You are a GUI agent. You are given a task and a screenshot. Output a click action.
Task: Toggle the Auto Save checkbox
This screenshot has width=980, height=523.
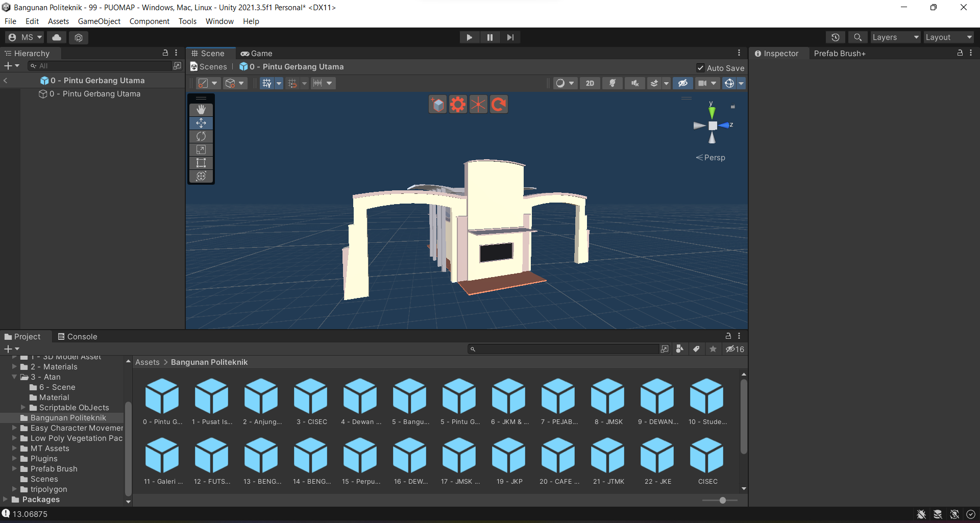700,68
